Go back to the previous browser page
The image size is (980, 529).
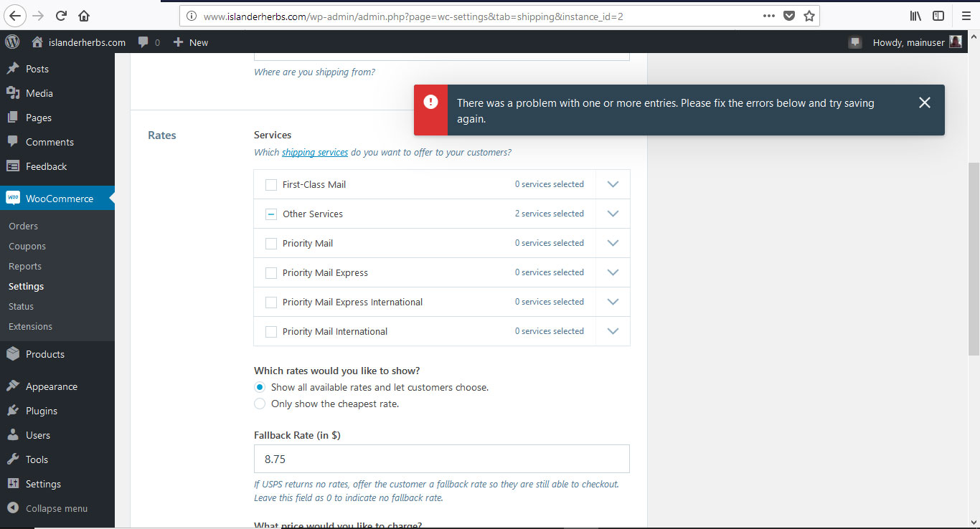click(16, 16)
